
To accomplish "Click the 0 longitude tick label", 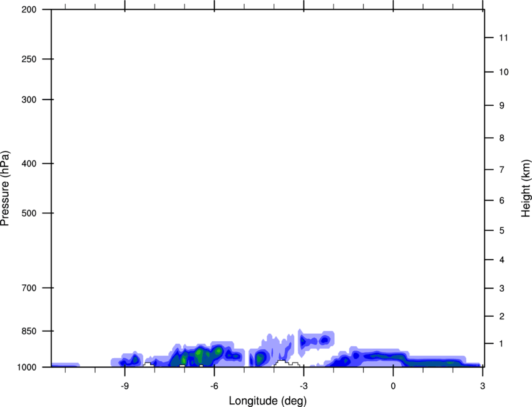I will (393, 386).
